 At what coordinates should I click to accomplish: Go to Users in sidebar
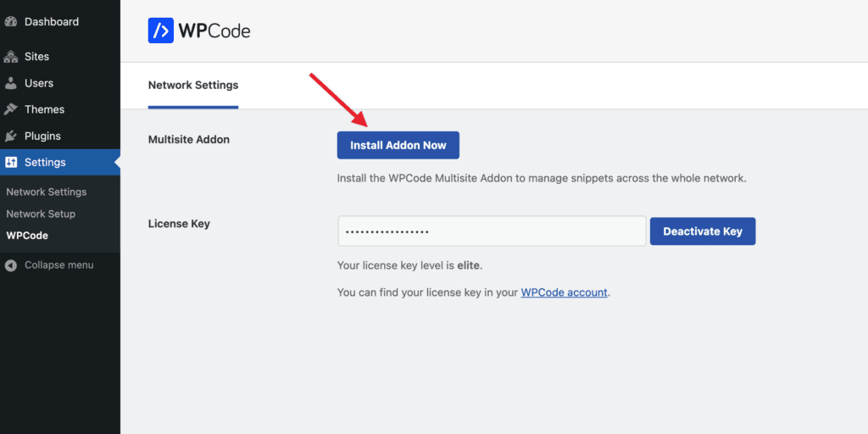(60, 83)
